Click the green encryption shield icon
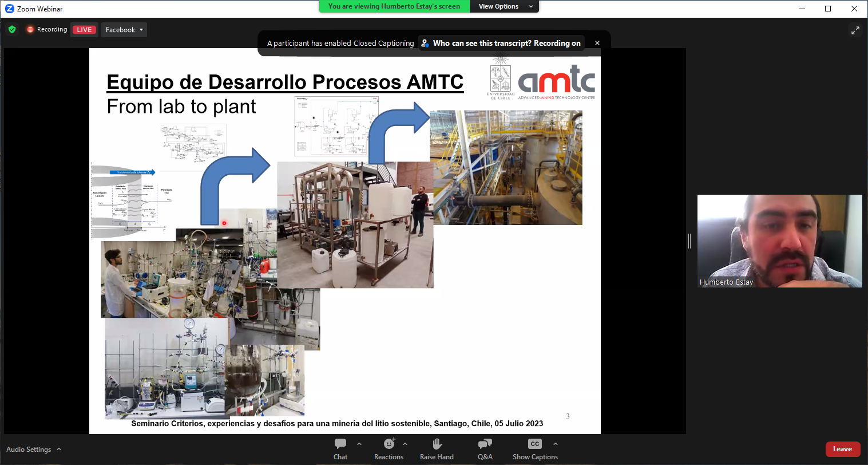 click(x=12, y=29)
